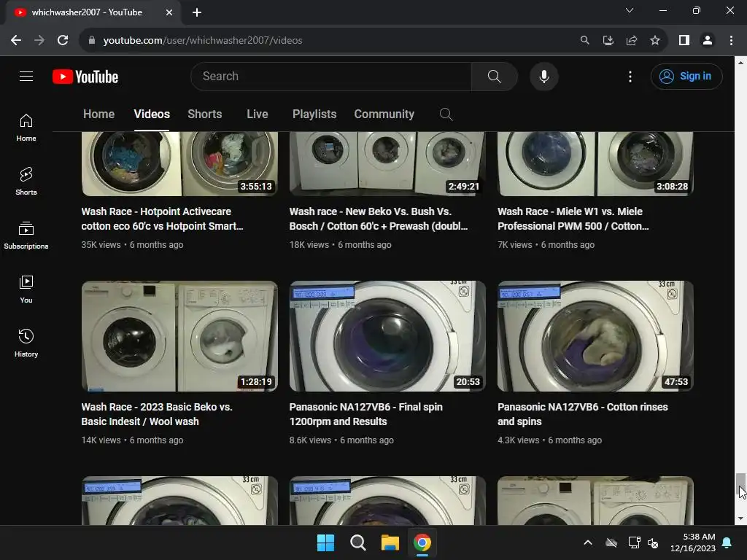This screenshot has width=747, height=560.
Task: Click the OneDrive cloud tray icon
Action: coord(611,542)
